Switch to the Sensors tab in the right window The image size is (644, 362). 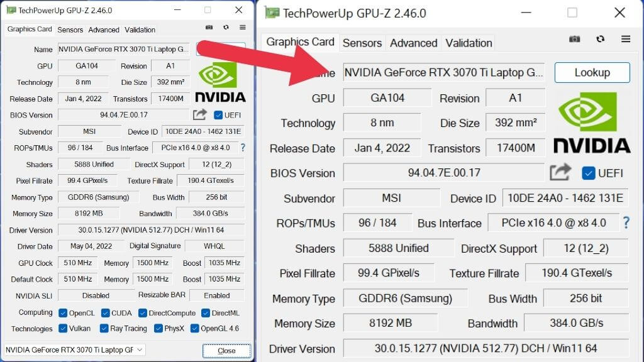[362, 43]
